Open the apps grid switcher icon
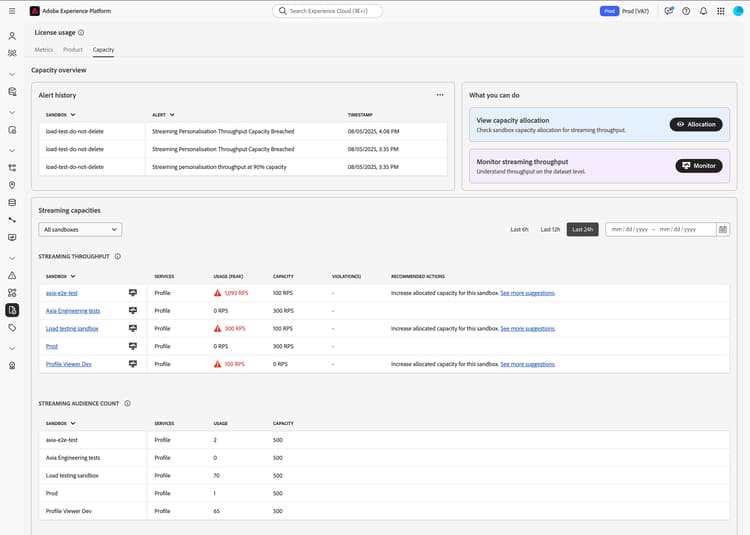Image resolution: width=750 pixels, height=535 pixels. coord(721,11)
